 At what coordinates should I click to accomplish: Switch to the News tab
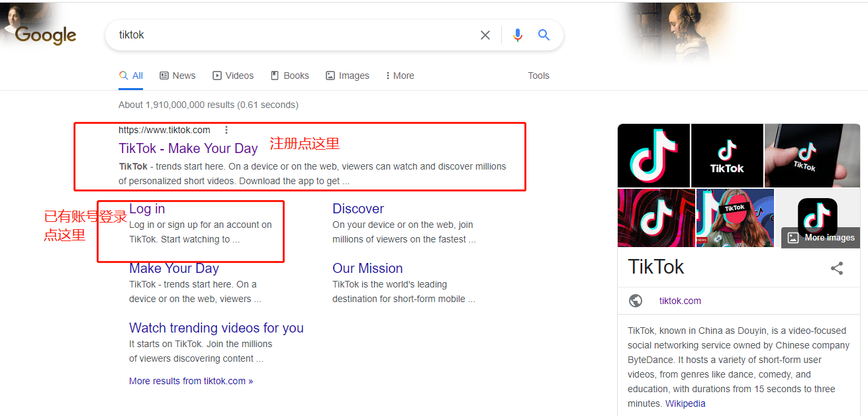click(177, 76)
